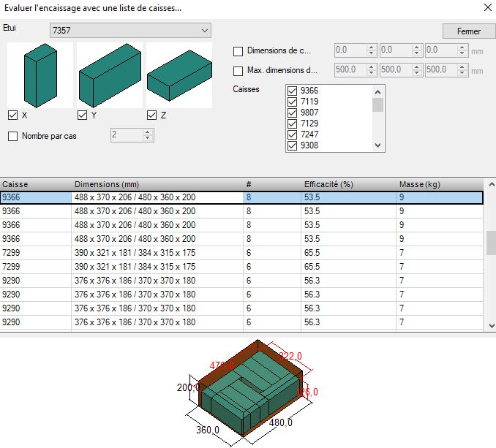Increment the first Dimensions de c... value
Viewport: 496px width, 448px height.
click(372, 47)
